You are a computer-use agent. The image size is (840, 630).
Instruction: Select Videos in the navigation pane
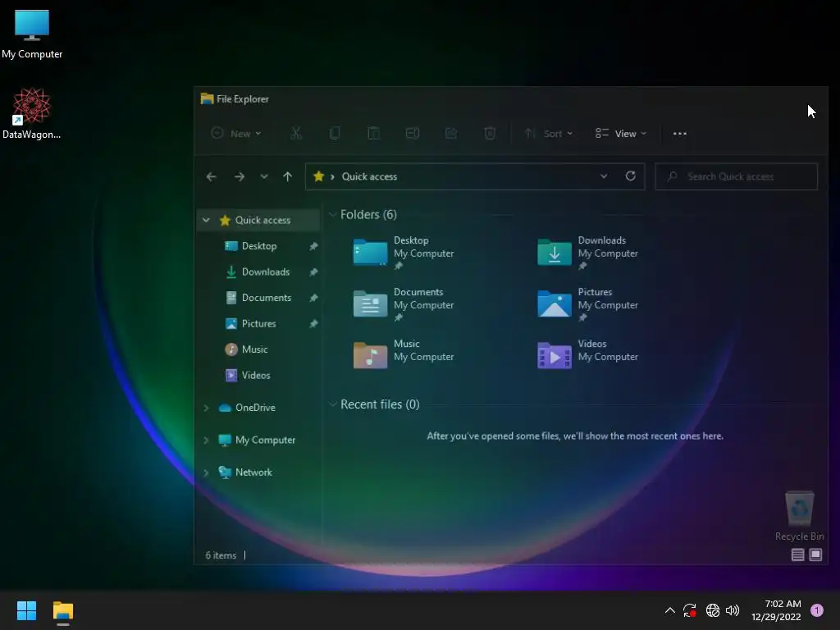tap(256, 375)
